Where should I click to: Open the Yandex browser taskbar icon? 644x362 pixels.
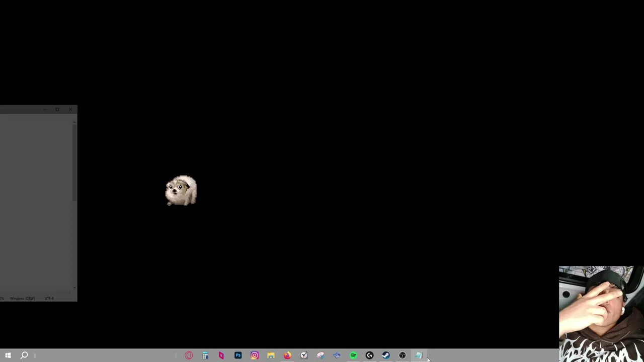click(304, 355)
